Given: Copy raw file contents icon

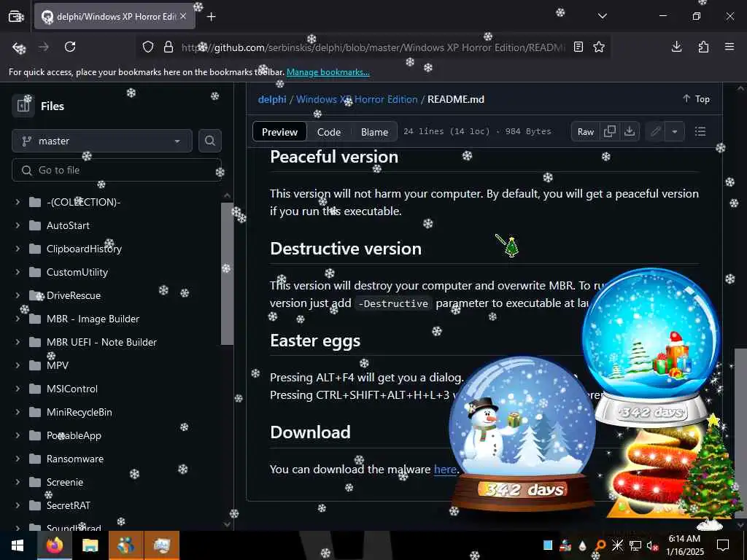Looking at the screenshot, I should 609,131.
